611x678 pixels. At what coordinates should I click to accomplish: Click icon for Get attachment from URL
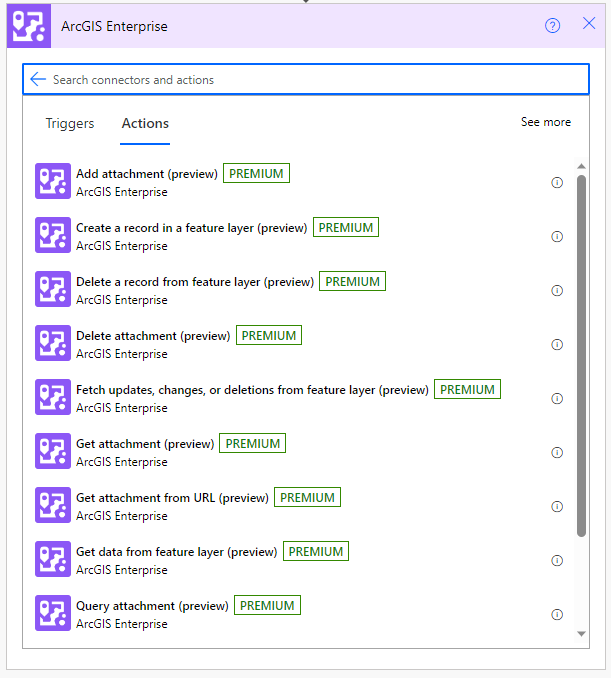coord(53,505)
